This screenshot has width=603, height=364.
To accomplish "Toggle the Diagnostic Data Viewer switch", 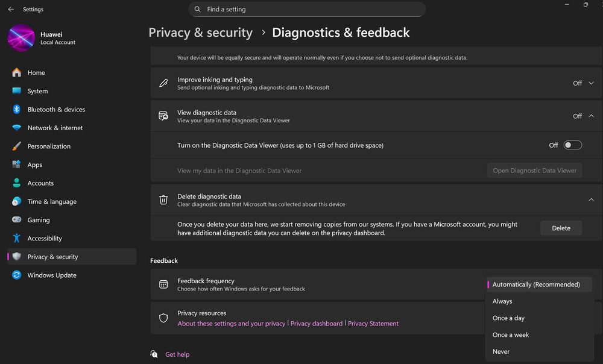I will click(x=573, y=145).
